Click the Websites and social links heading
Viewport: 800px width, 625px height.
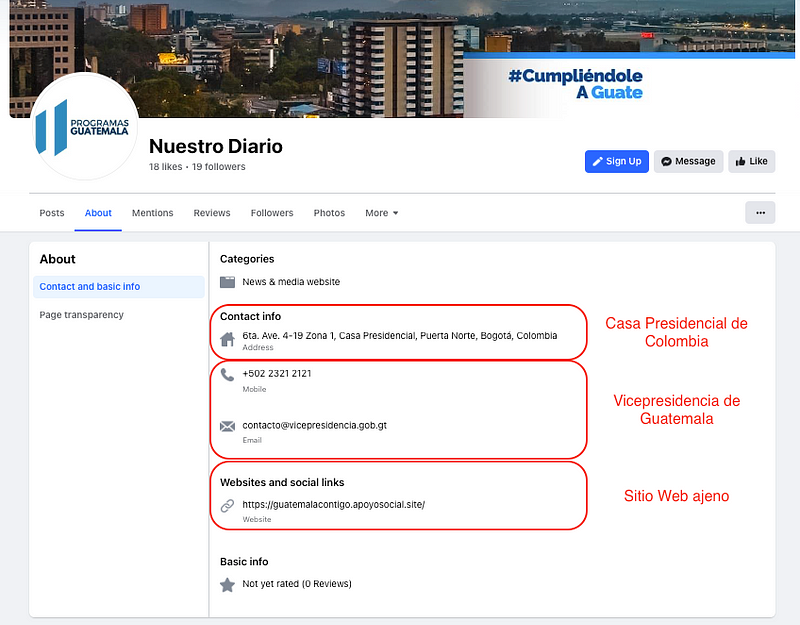pyautogui.click(x=282, y=482)
